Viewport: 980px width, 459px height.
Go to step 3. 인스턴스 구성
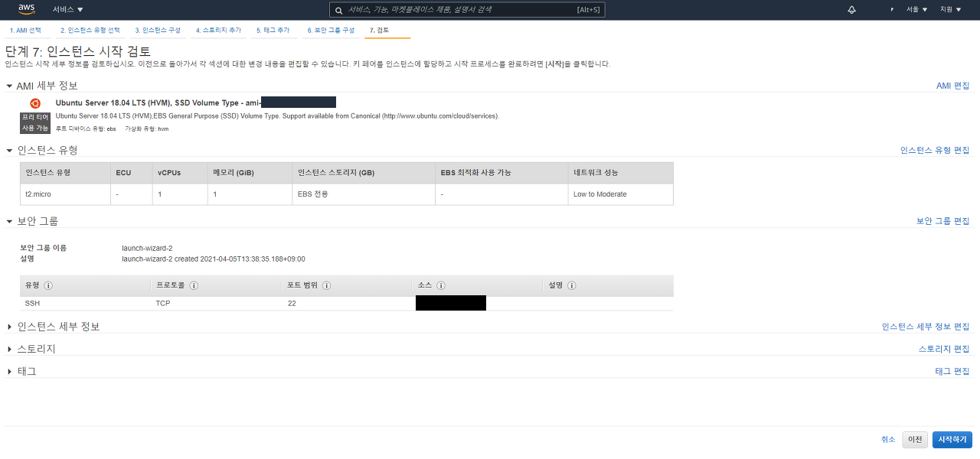coord(158,31)
